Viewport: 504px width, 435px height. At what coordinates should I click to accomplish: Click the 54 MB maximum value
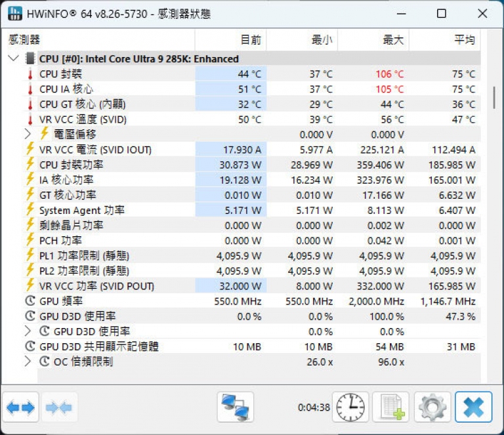point(390,347)
